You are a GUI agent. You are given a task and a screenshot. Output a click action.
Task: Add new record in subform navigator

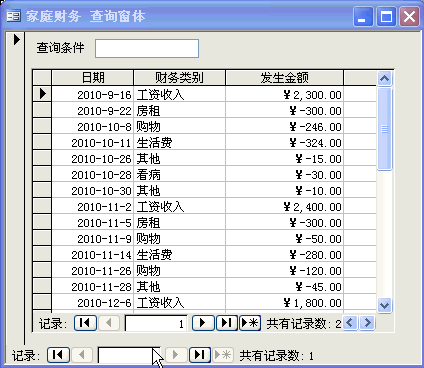point(250,323)
